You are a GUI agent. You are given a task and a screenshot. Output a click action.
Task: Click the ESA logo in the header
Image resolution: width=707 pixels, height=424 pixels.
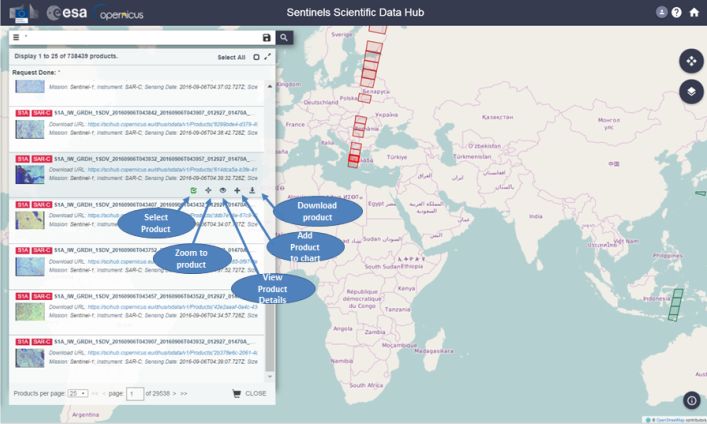click(67, 13)
